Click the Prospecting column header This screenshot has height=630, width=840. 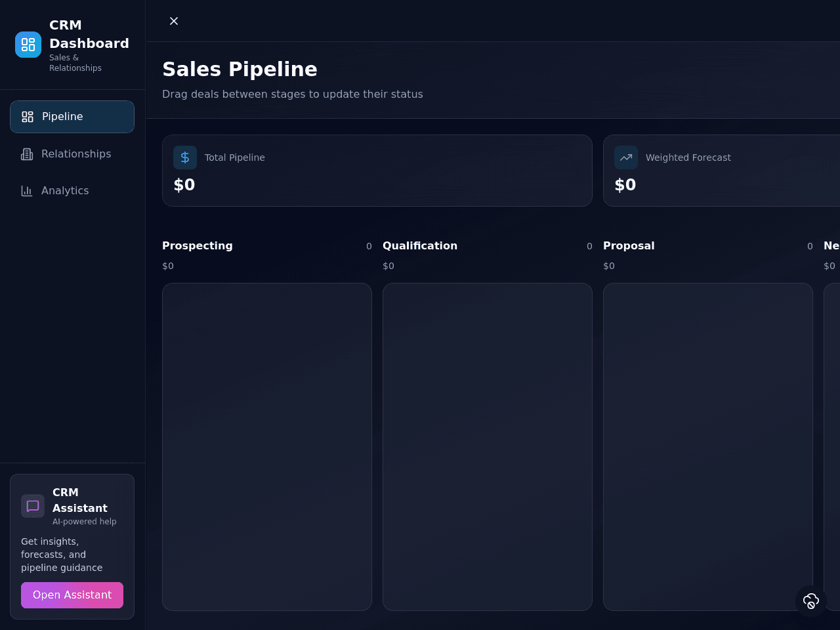(x=198, y=245)
